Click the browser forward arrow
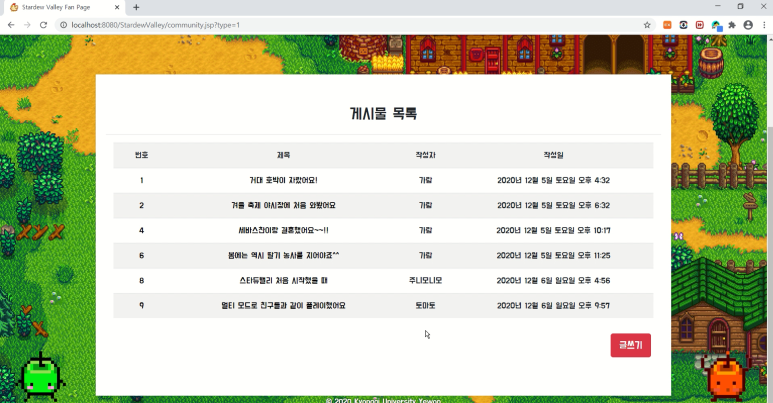This screenshot has width=773, height=403. point(27,25)
